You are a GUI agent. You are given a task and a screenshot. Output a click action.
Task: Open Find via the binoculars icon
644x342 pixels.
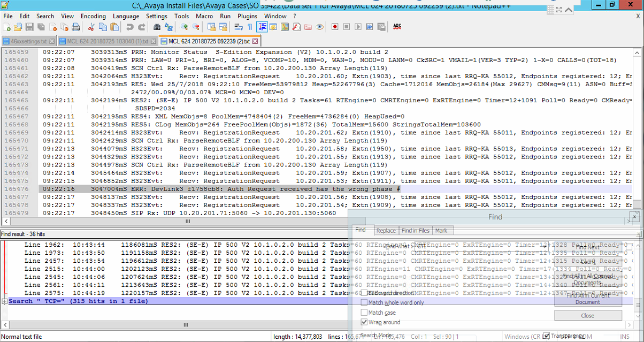158,27
